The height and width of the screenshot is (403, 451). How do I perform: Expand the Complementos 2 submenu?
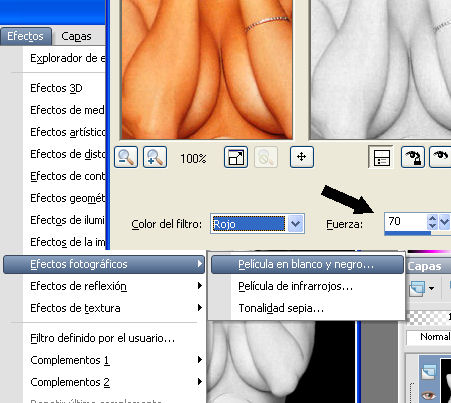[x=104, y=382]
